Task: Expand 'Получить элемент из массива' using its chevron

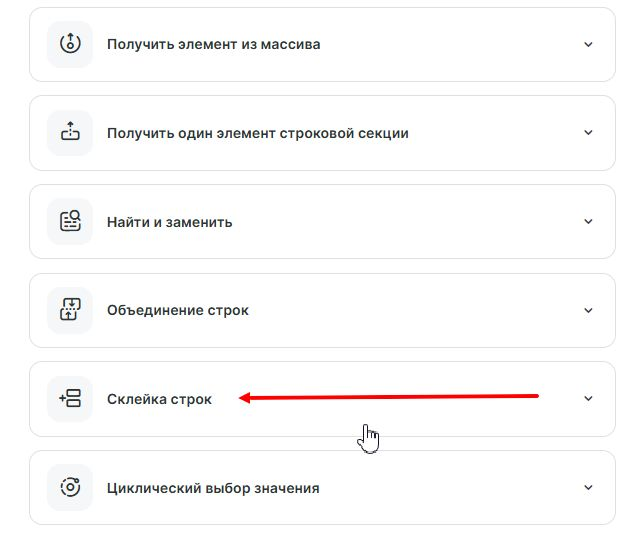Action: click(588, 44)
